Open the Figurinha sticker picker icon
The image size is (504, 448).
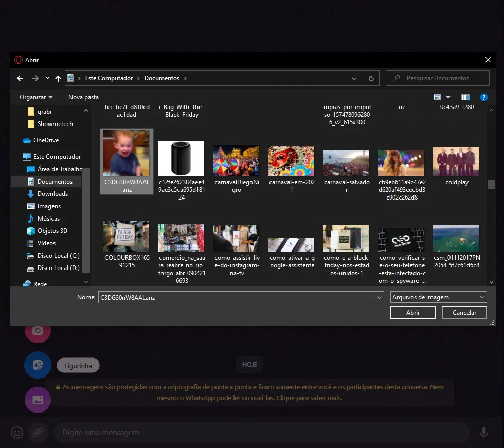[x=38, y=365]
